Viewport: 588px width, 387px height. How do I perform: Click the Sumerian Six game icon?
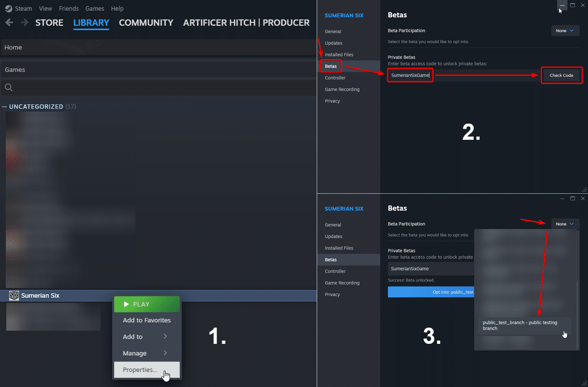click(14, 295)
